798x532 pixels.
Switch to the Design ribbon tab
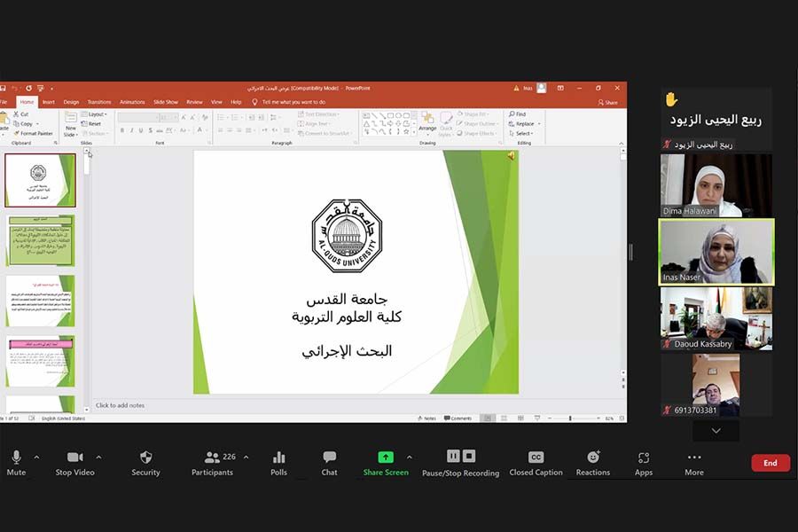click(71, 102)
